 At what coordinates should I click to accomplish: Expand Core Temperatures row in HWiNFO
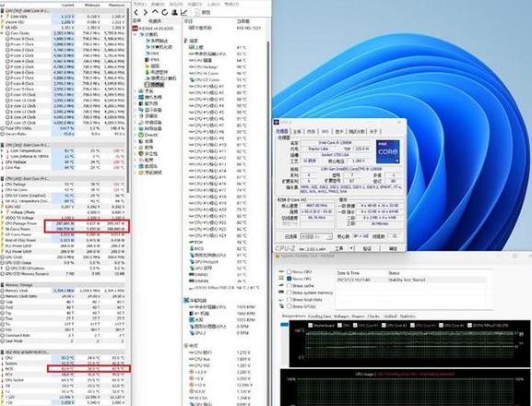[3, 150]
